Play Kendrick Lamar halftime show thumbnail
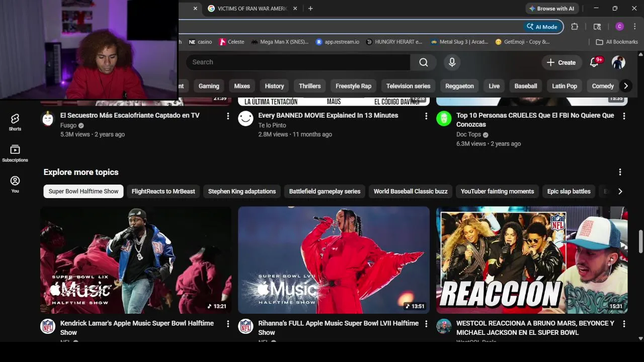This screenshot has width=644, height=362. coord(136,260)
